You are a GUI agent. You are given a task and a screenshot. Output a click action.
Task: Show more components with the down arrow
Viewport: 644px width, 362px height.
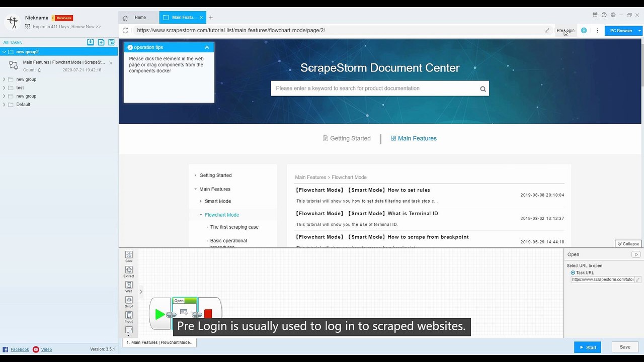[129, 335]
